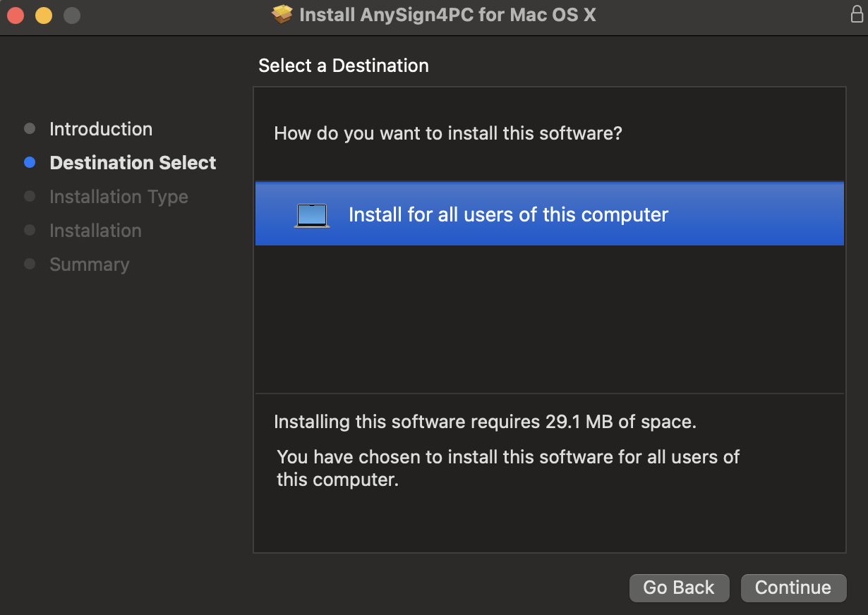This screenshot has width=868, height=615.
Task: Click the Installation step in the sidebar
Action: point(95,231)
